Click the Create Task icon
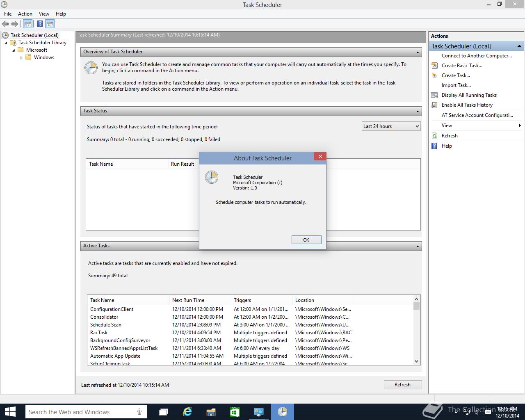525x420 pixels. [434, 75]
